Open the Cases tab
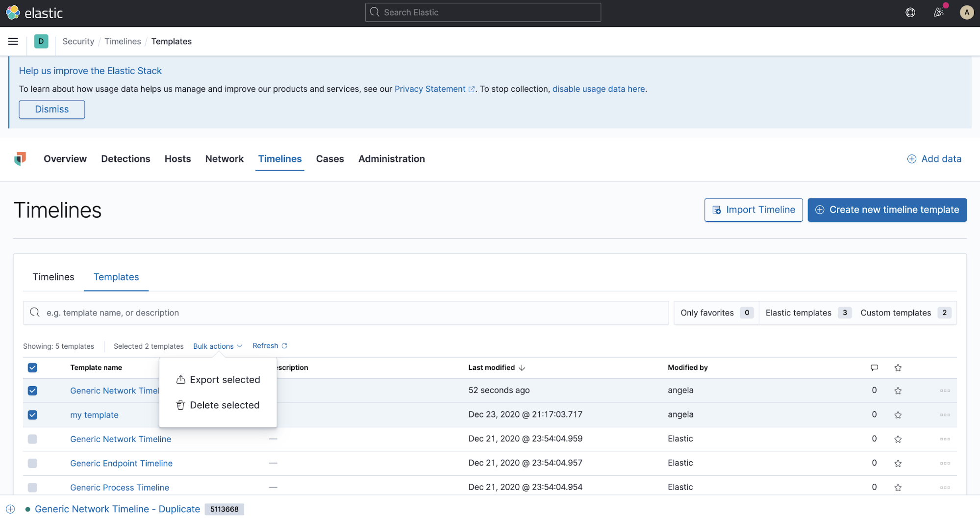 coord(330,159)
